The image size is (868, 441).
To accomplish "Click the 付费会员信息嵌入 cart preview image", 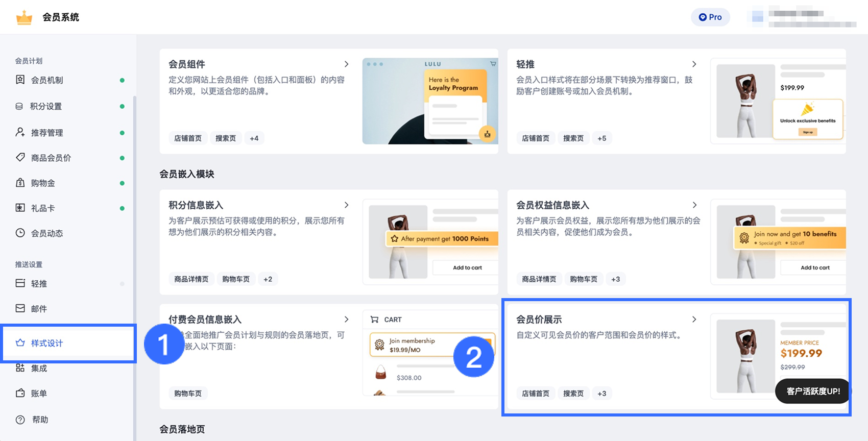I will pyautogui.click(x=430, y=353).
